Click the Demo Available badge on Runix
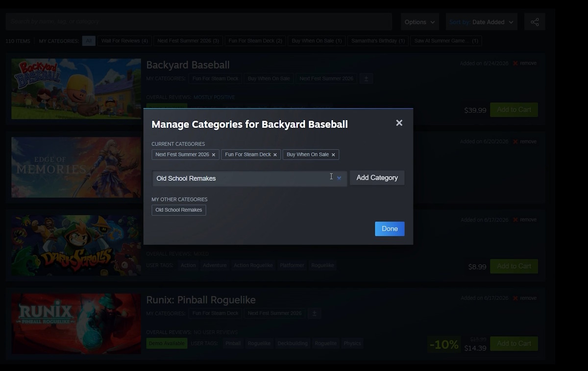Image resolution: width=588 pixels, height=371 pixels. coord(167,344)
